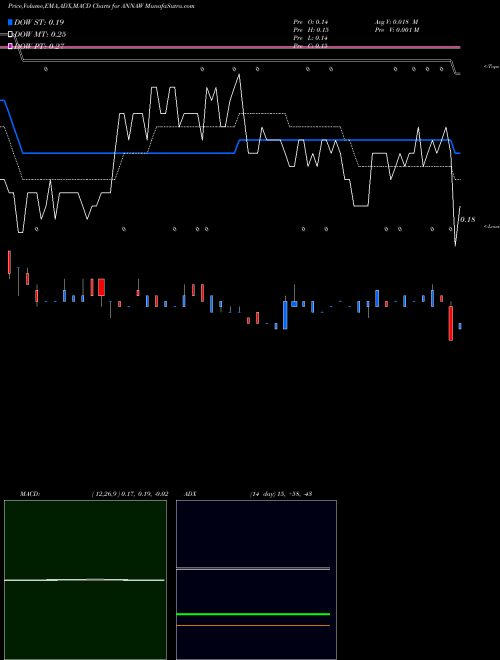Click the 'Pre O: 0.14' value
Viewport: 500px width, 660px height.
pyautogui.click(x=311, y=22)
